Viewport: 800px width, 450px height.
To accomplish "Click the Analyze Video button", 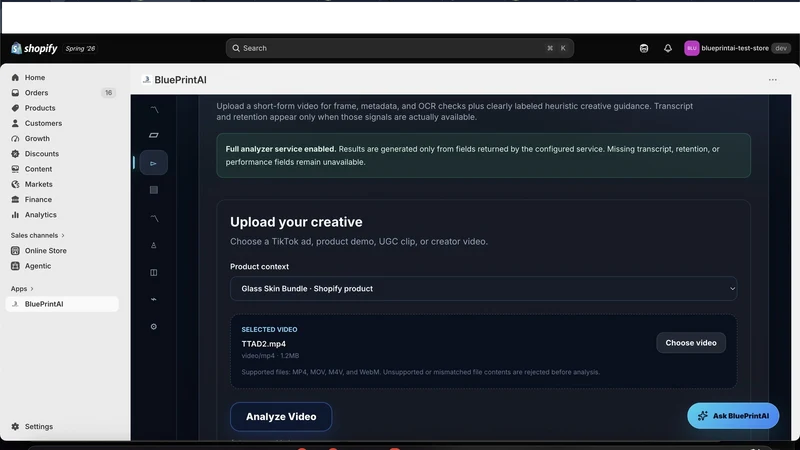I will click(281, 417).
